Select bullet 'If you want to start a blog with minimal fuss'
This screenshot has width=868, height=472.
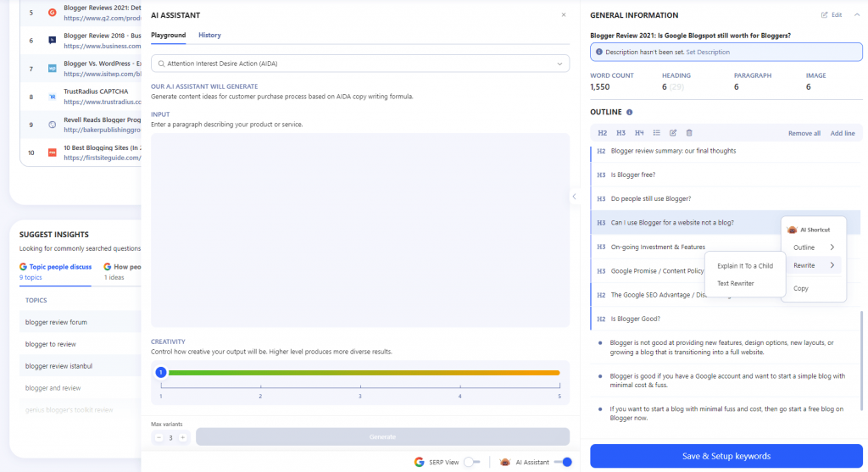(726, 414)
